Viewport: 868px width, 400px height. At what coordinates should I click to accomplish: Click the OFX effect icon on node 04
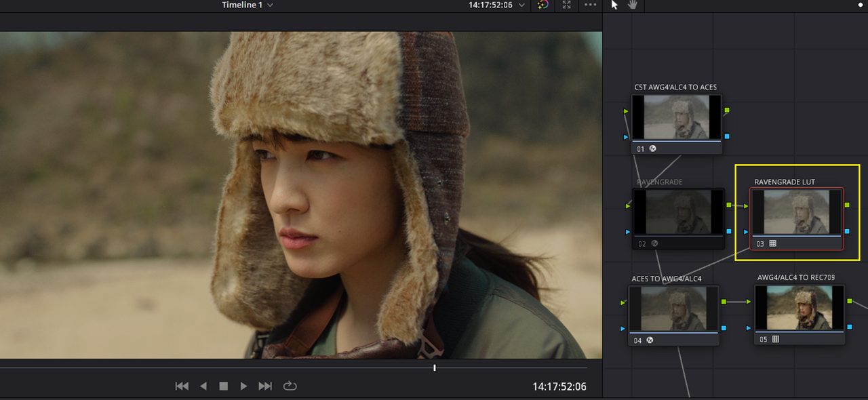[649, 340]
